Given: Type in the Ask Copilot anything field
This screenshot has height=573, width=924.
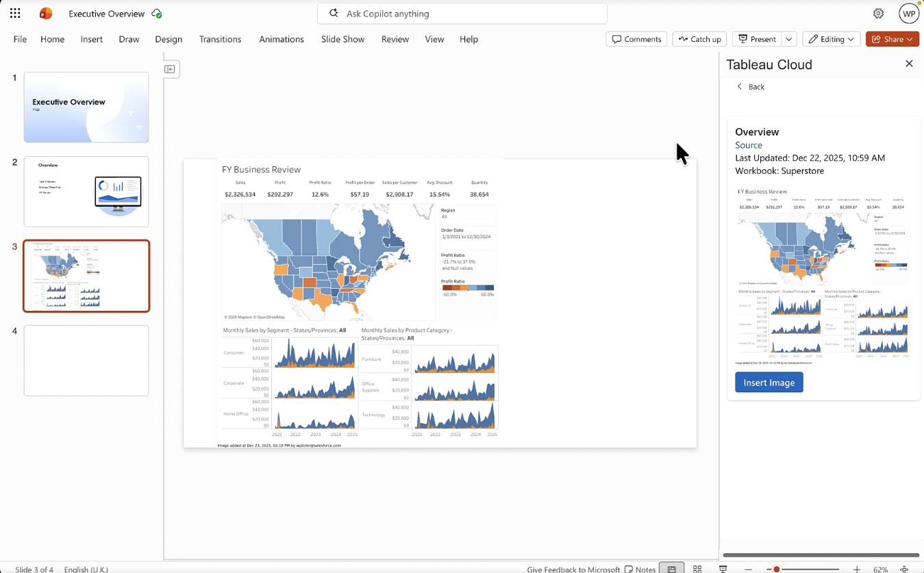Looking at the screenshot, I should [462, 13].
